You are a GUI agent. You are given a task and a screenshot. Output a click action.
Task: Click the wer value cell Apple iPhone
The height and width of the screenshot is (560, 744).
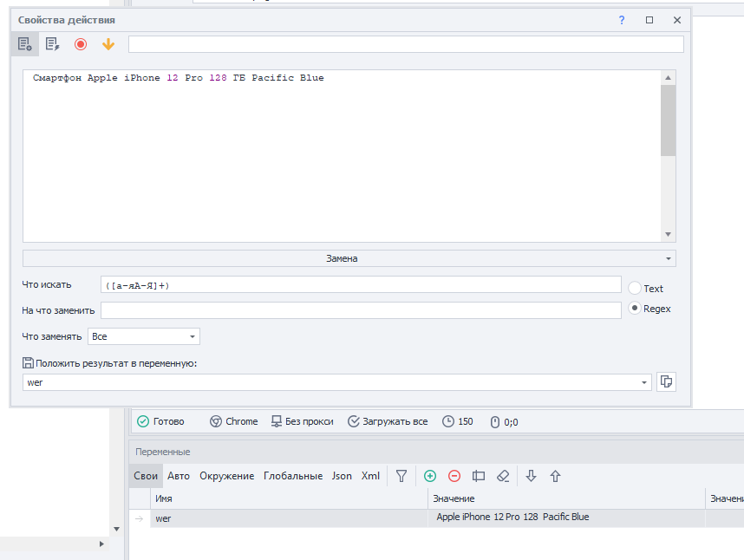pos(566,518)
